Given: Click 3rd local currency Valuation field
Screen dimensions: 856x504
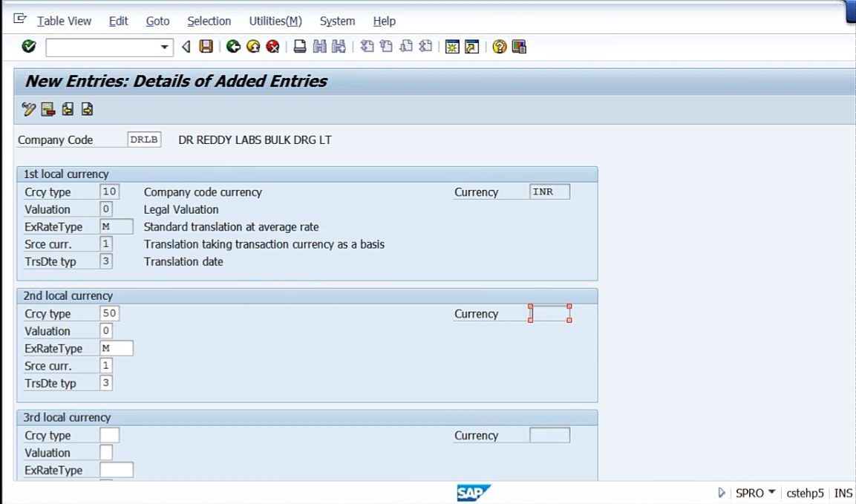Looking at the screenshot, I should coord(106,453).
